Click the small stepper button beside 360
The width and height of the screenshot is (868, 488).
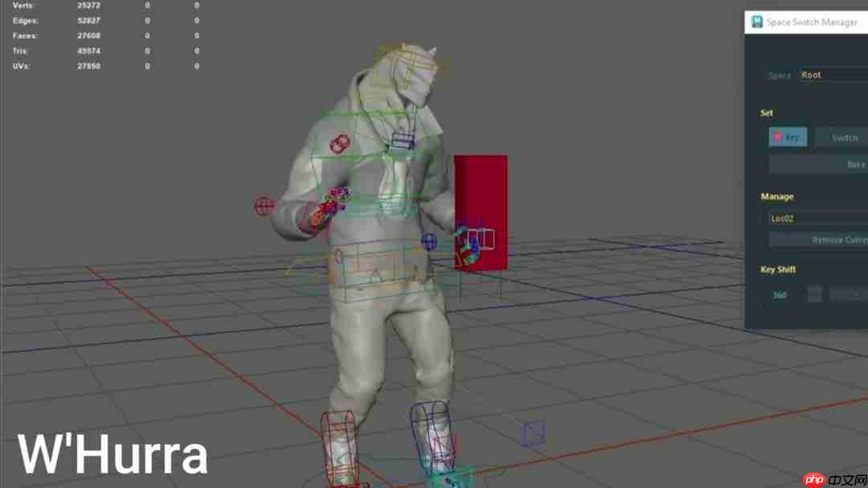point(814,295)
